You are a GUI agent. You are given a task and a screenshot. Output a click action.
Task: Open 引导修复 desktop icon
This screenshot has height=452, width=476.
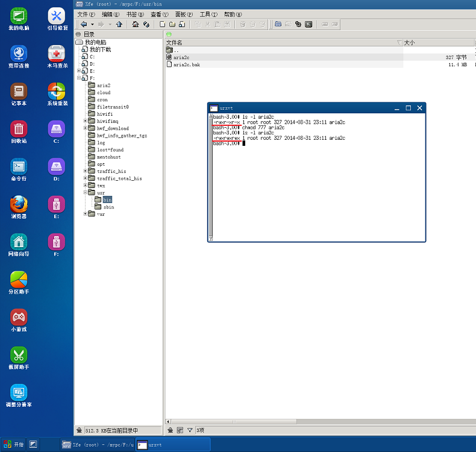57,19
